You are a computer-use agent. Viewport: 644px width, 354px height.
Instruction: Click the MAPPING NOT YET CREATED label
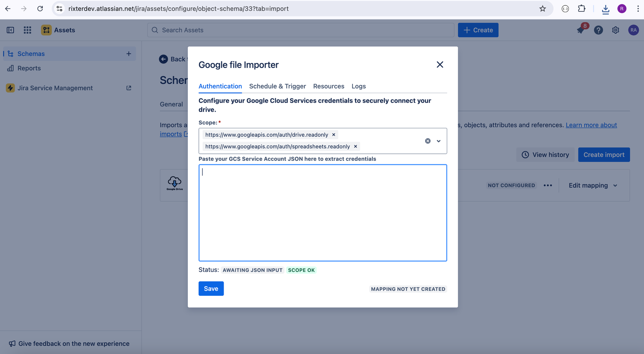(408, 289)
